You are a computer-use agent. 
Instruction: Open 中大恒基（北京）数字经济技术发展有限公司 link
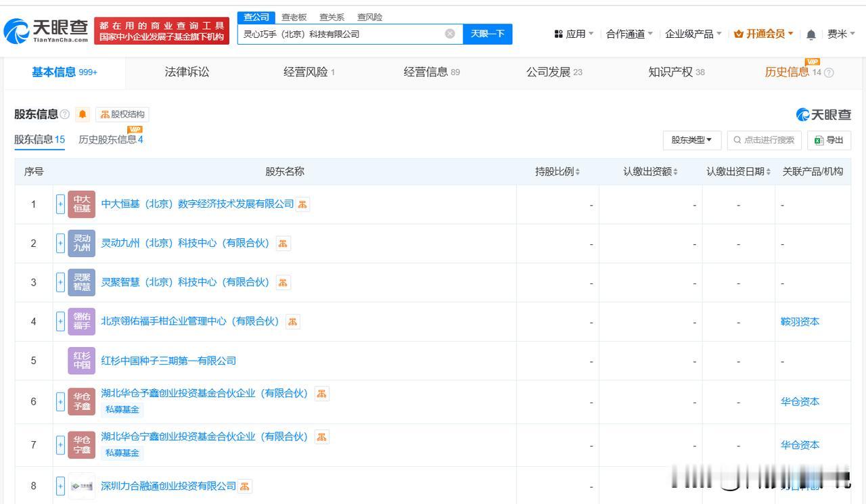coord(198,204)
